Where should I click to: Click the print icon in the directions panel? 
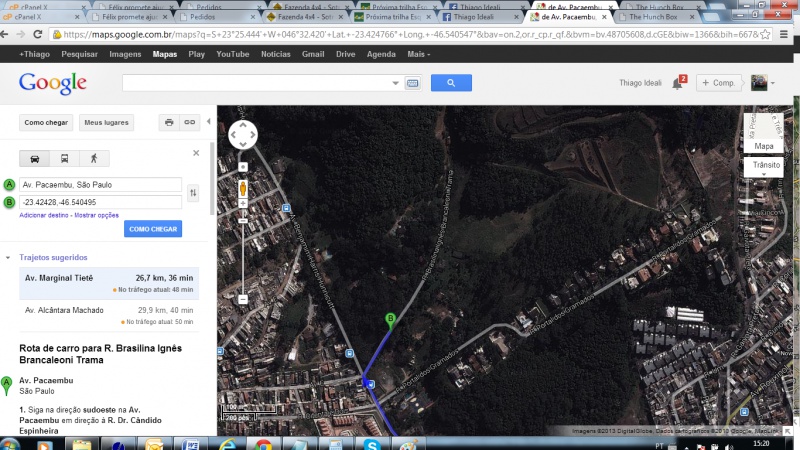click(x=169, y=122)
